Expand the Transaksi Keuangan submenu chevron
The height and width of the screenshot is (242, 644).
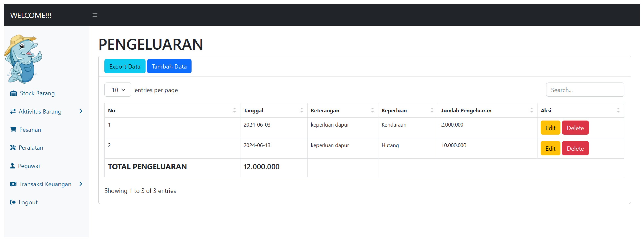tap(81, 184)
